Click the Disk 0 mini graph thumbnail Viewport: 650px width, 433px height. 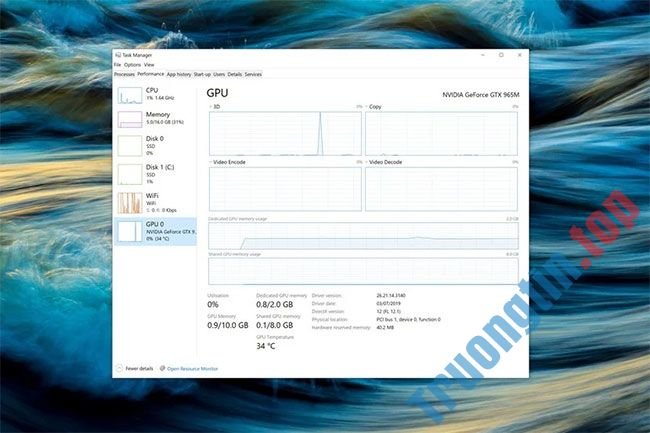[130, 146]
